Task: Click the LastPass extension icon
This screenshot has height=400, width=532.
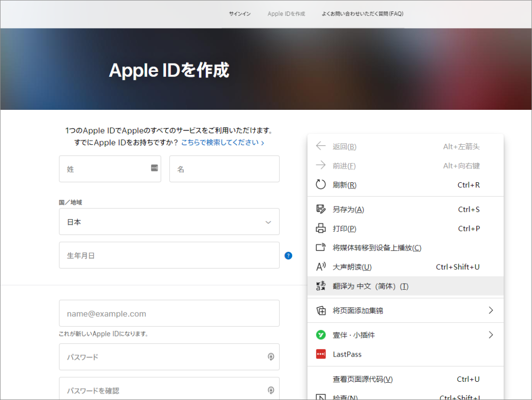Action: pyautogui.click(x=321, y=354)
